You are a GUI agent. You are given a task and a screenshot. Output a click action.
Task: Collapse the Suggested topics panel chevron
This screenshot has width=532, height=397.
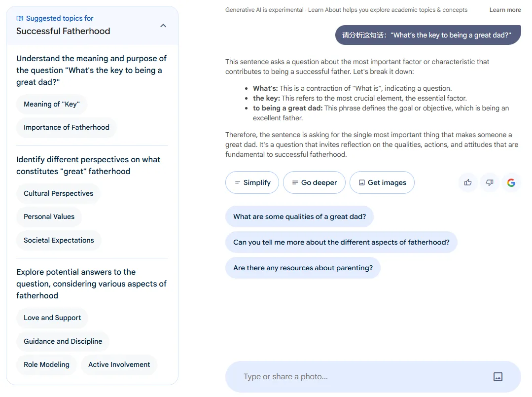coord(164,26)
